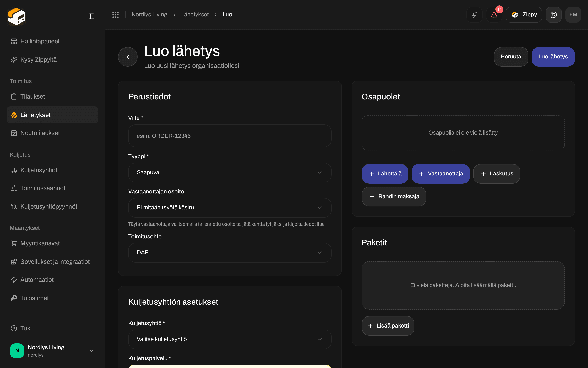Open the Valitse kuljetusyhtiö dropdown
Image resolution: width=588 pixels, height=368 pixels.
(x=230, y=339)
